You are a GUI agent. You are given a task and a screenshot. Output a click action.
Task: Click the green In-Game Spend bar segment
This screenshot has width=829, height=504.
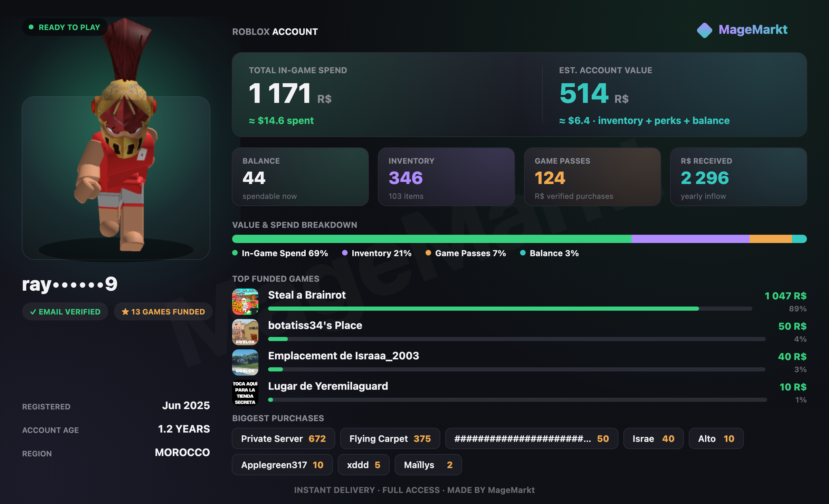tap(432, 239)
